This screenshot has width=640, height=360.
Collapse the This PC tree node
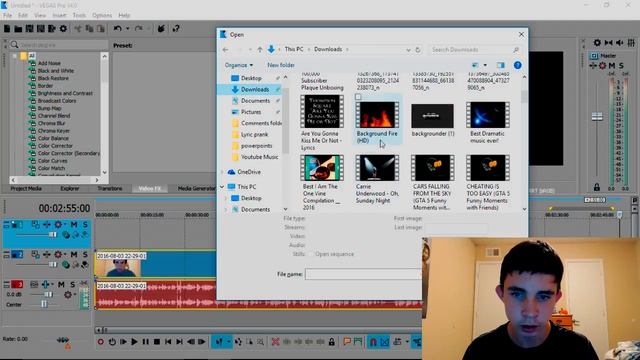click(x=222, y=187)
